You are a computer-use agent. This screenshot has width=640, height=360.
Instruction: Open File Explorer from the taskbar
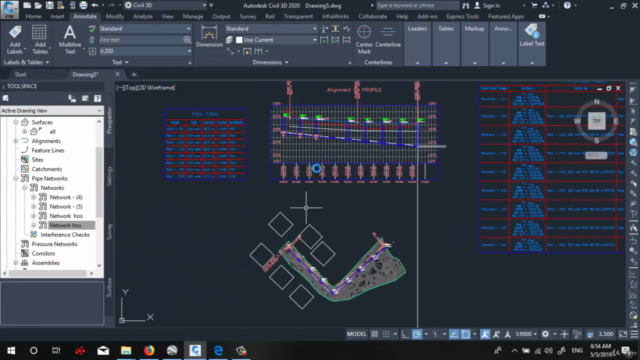pyautogui.click(x=126, y=351)
